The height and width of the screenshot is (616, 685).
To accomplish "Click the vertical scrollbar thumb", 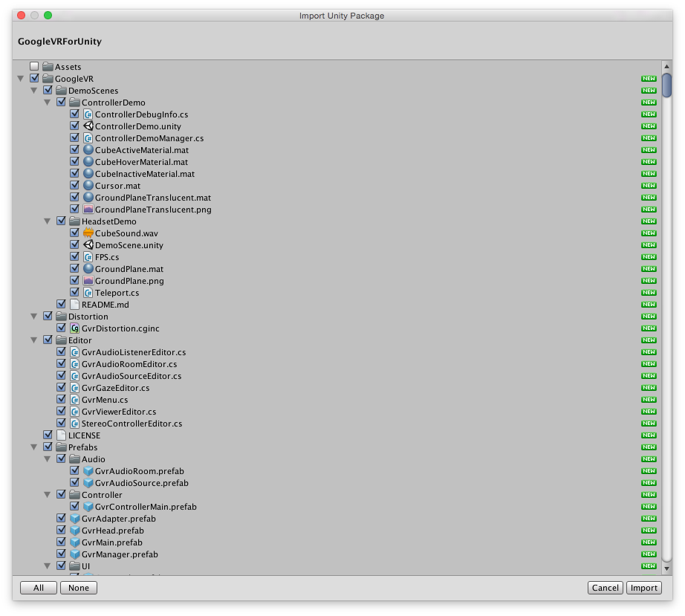I will tap(666, 85).
